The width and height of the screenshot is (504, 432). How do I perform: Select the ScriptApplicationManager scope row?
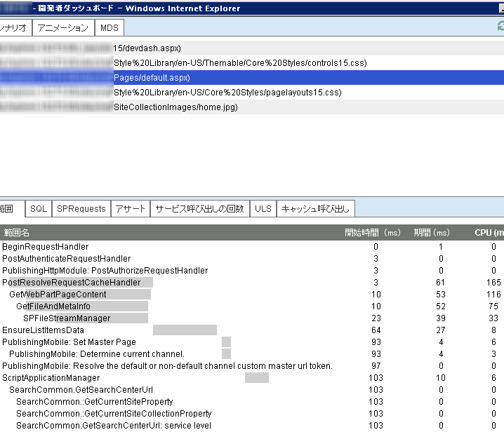(x=252, y=377)
